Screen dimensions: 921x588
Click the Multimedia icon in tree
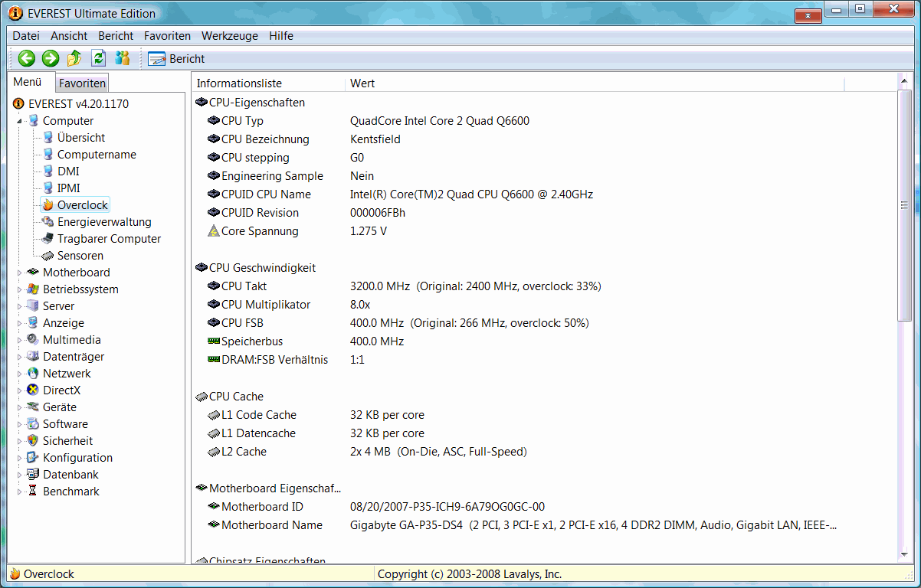[33, 339]
